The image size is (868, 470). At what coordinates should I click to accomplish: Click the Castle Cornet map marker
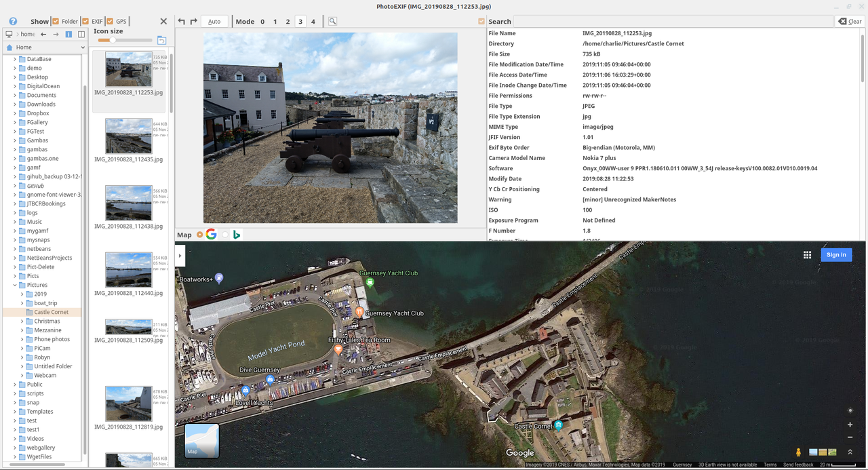coord(558,426)
